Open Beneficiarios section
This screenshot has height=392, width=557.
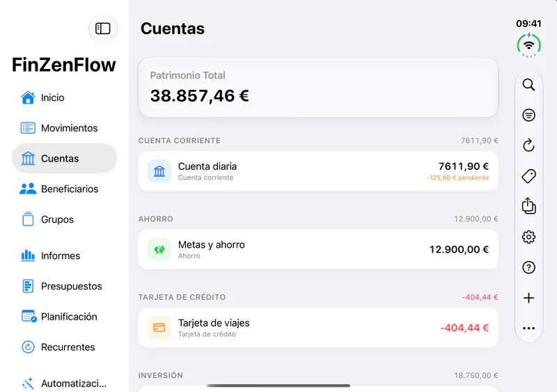pos(64,189)
